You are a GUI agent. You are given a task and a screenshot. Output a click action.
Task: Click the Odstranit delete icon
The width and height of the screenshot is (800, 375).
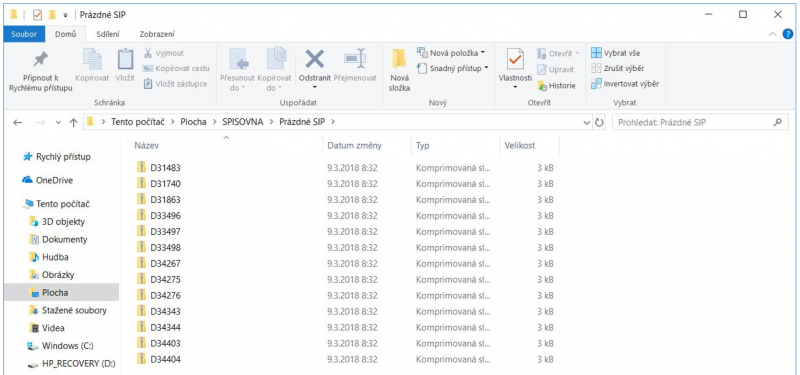tap(314, 59)
